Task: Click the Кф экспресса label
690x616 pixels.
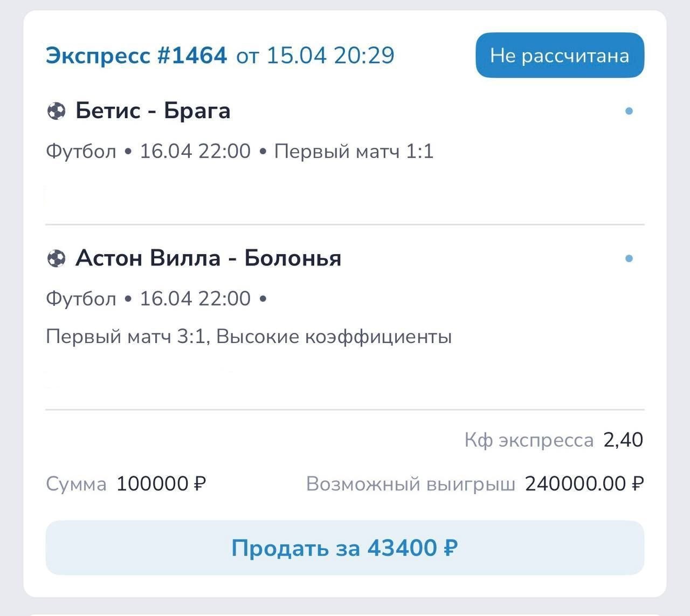Action: 529,440
